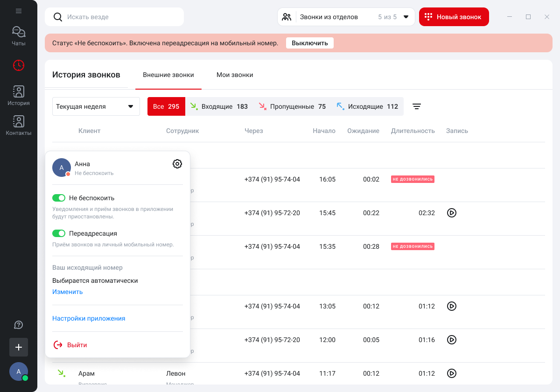The height and width of the screenshot is (392, 560).
Task: Open the call filter options icon
Action: (x=417, y=106)
